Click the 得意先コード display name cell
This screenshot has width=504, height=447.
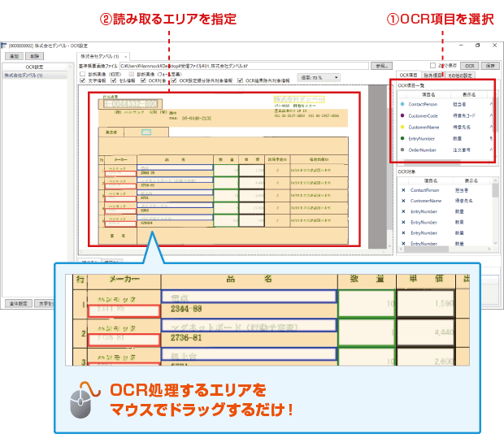coord(464,115)
